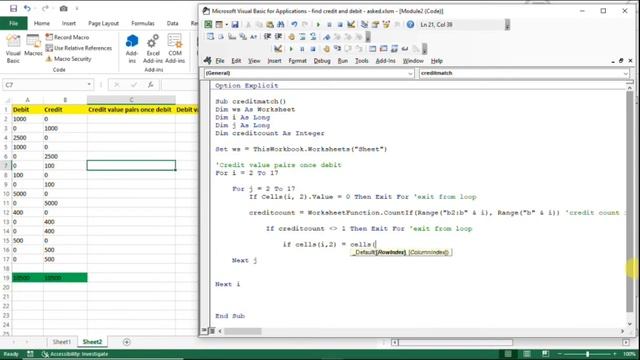This screenshot has width=640, height=360.
Task: Open Macro Security settings
Action: tap(68, 59)
